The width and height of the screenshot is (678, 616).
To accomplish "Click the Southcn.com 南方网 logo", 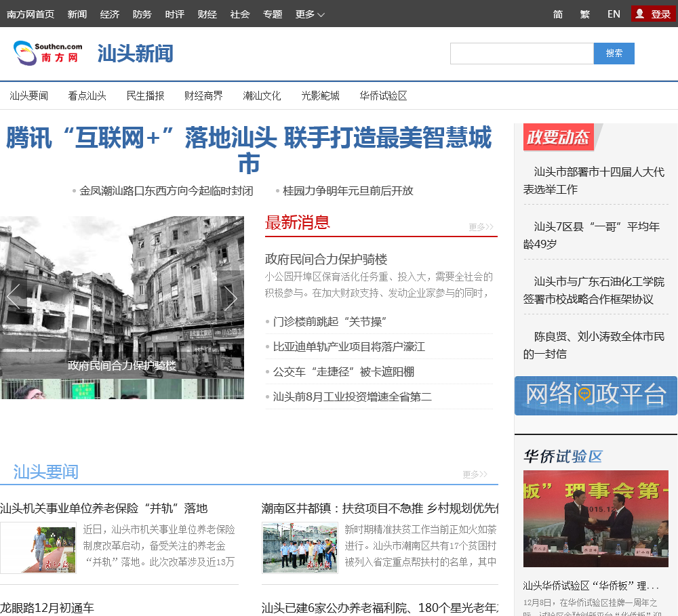I will point(47,53).
